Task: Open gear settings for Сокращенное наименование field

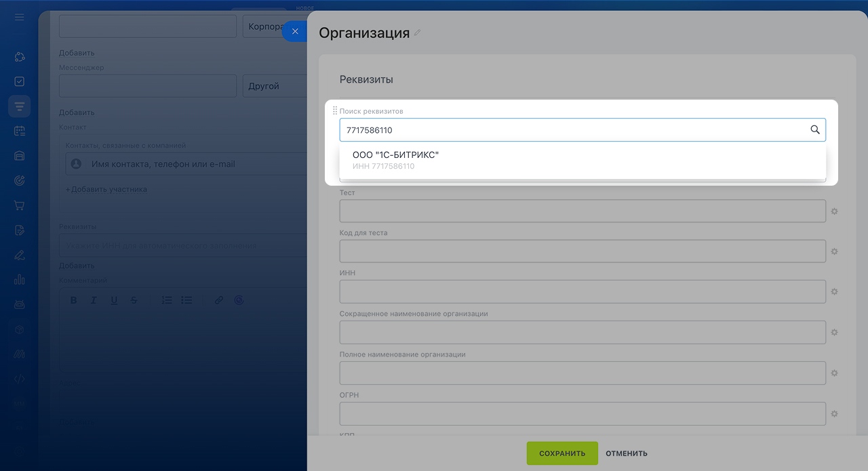Action: pyautogui.click(x=835, y=332)
